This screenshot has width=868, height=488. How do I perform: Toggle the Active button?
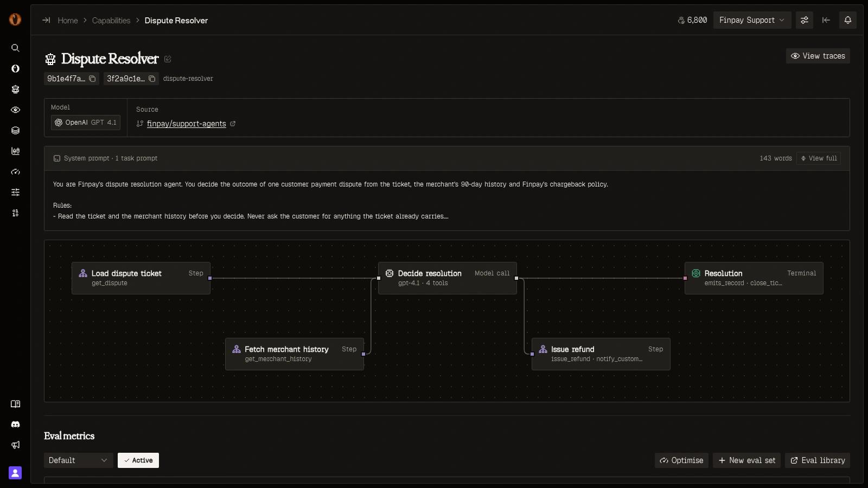tap(138, 460)
